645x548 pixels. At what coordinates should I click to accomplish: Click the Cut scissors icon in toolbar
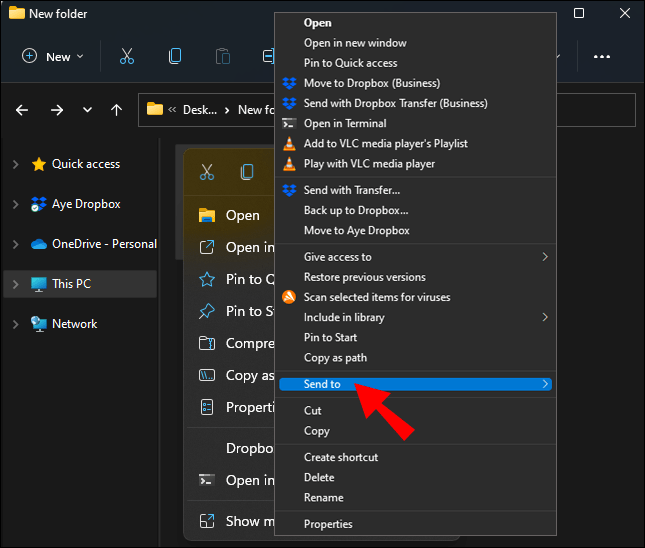click(x=127, y=57)
